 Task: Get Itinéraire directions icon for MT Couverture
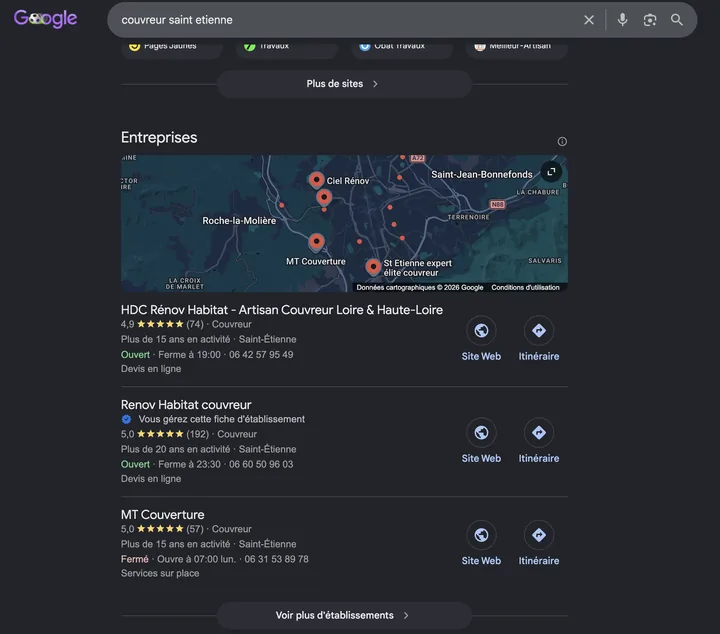539,535
